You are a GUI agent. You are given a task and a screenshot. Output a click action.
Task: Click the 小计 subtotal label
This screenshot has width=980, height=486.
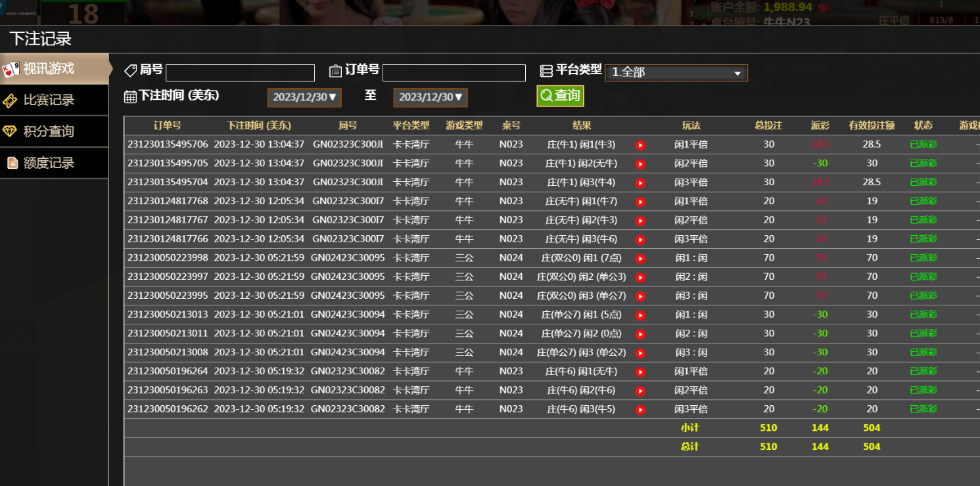(690, 428)
